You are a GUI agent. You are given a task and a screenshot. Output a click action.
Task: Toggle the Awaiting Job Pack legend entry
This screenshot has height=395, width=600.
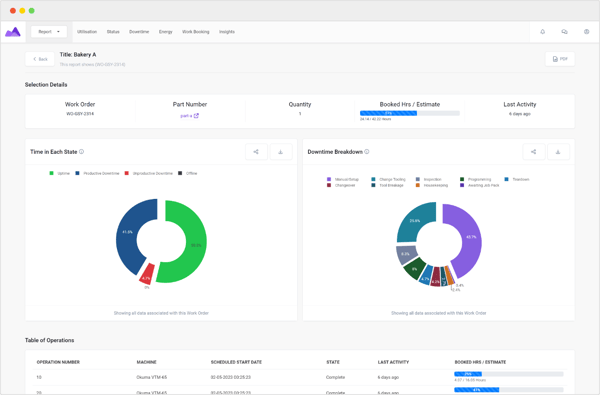pyautogui.click(x=479, y=185)
